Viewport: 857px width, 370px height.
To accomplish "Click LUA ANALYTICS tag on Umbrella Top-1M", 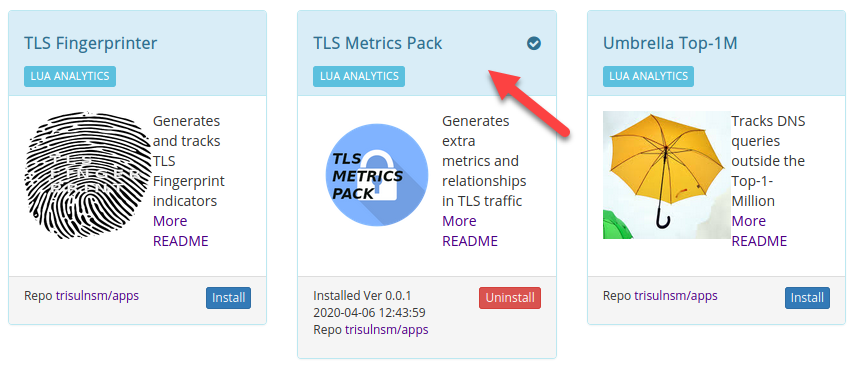I will pyautogui.click(x=648, y=77).
